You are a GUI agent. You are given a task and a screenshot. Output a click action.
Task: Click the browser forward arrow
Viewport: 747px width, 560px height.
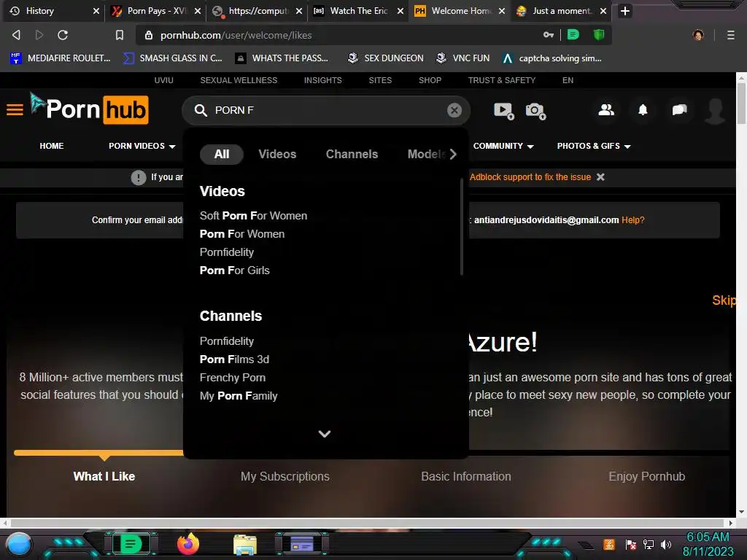[39, 35]
